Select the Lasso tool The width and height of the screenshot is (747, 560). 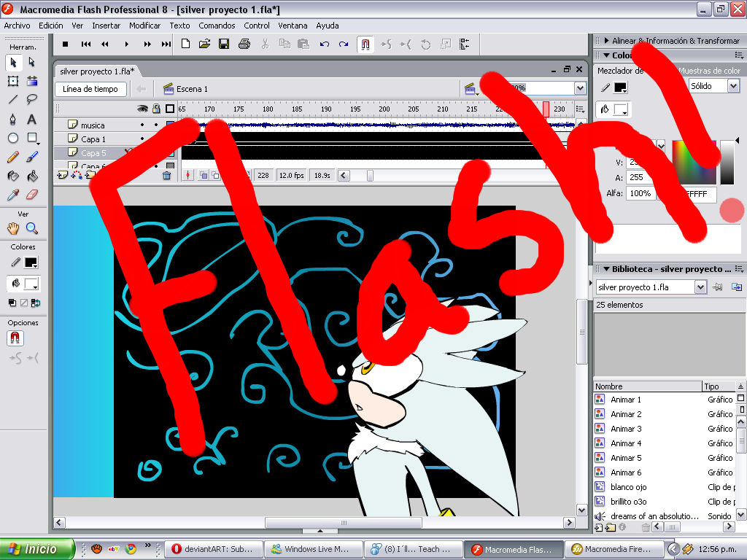[x=32, y=99]
